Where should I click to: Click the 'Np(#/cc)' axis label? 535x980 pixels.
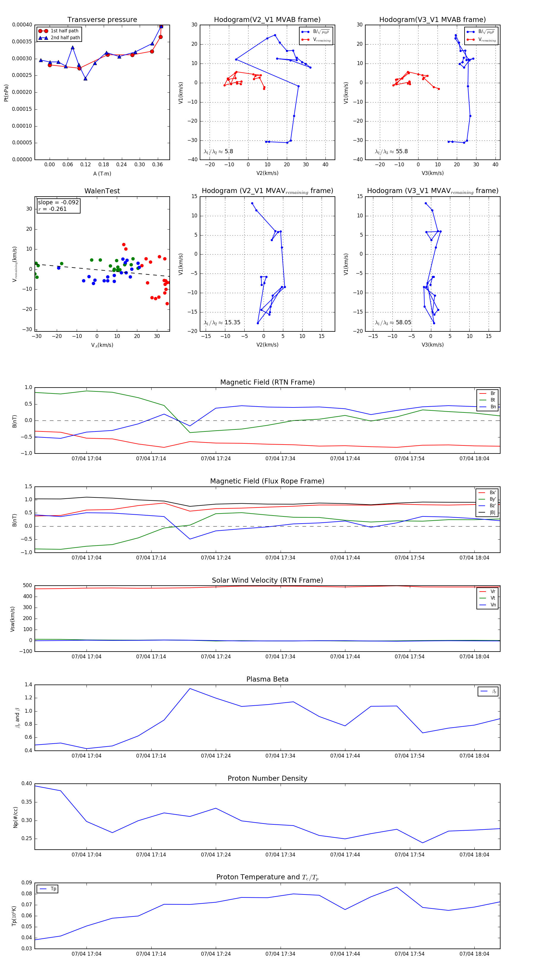coord(15,817)
